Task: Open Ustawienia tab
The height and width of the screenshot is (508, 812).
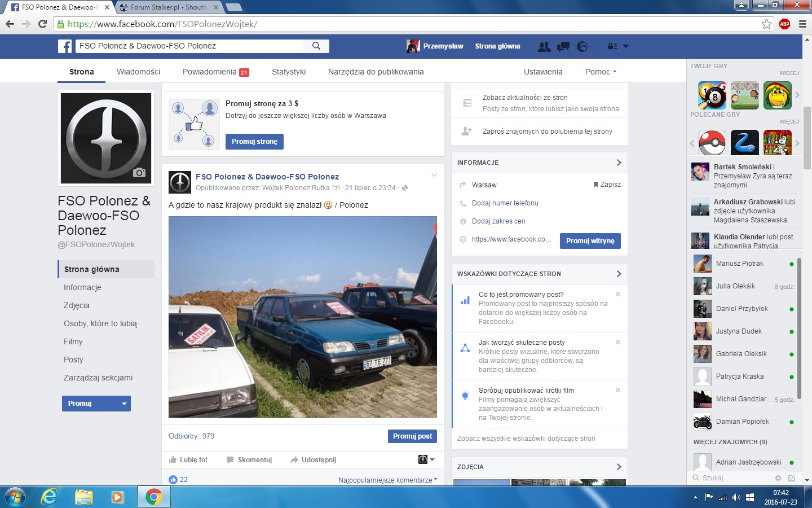Action: (543, 72)
